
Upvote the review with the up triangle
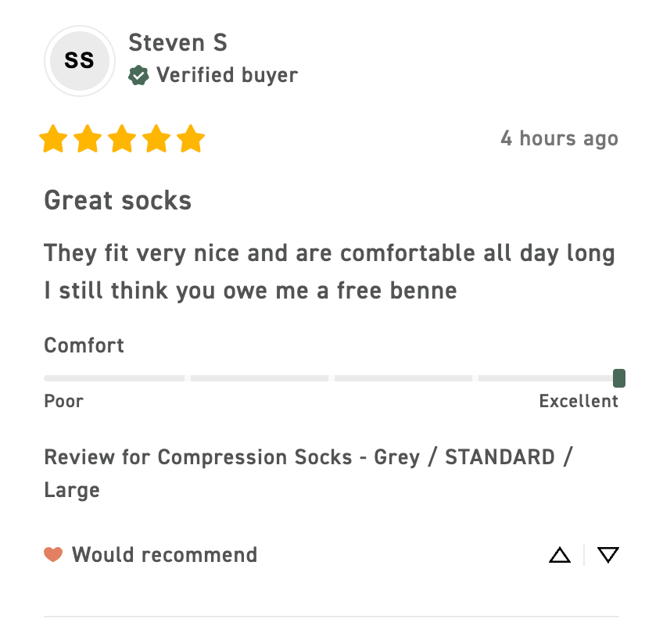click(x=560, y=555)
